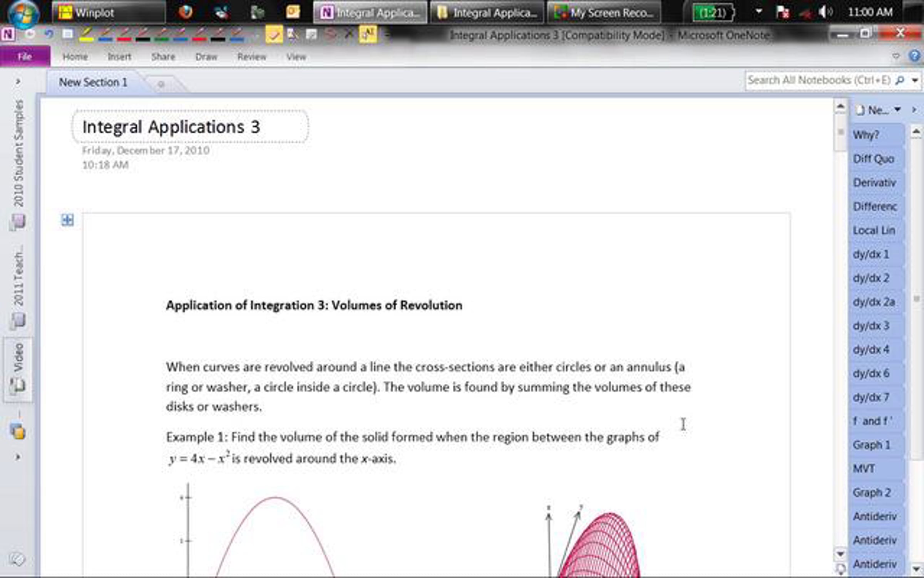
Task: Expand the navigation bar with top arrow
Action: [x=18, y=82]
